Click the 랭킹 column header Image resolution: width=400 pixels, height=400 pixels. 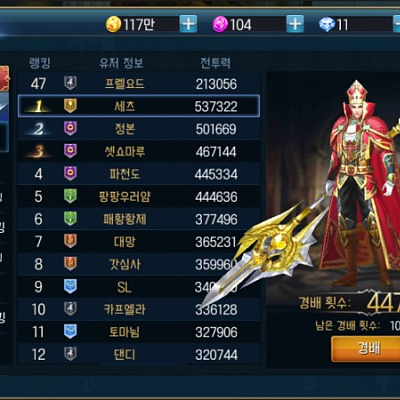[x=40, y=63]
